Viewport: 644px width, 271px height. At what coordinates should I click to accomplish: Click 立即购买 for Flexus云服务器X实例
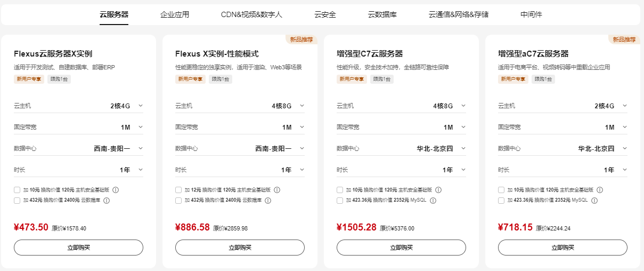78,248
